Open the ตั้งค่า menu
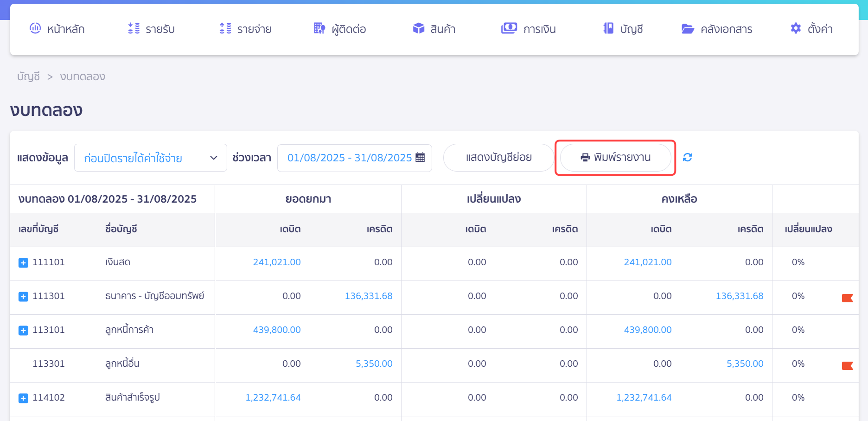868x421 pixels. [811, 29]
